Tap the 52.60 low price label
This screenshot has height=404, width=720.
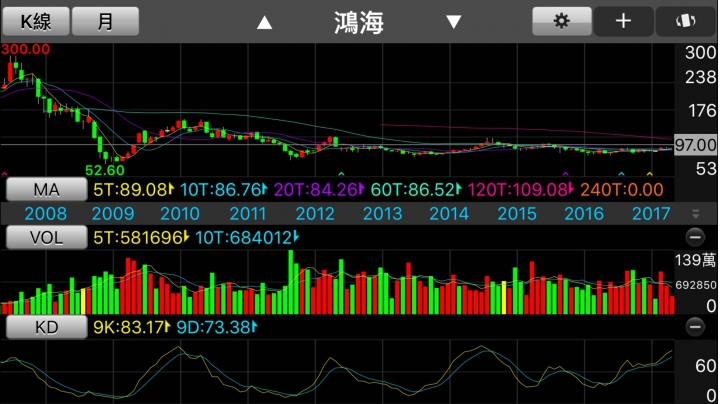click(x=105, y=170)
